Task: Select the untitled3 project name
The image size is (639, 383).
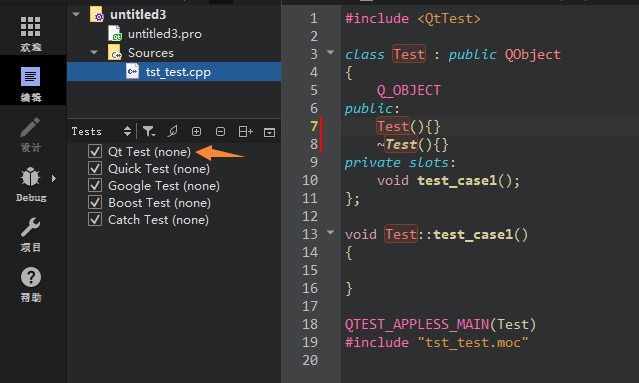Action: click(138, 15)
